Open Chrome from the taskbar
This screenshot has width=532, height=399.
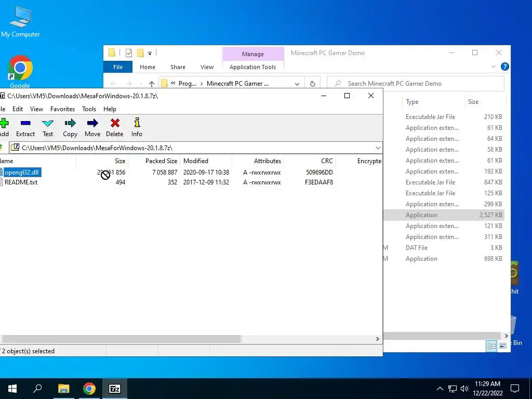click(89, 389)
